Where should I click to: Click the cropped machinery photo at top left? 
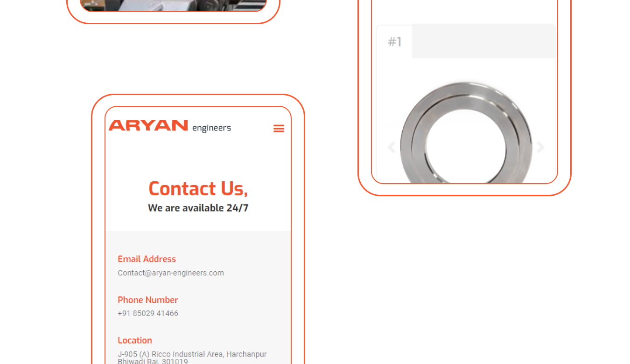click(173, 5)
